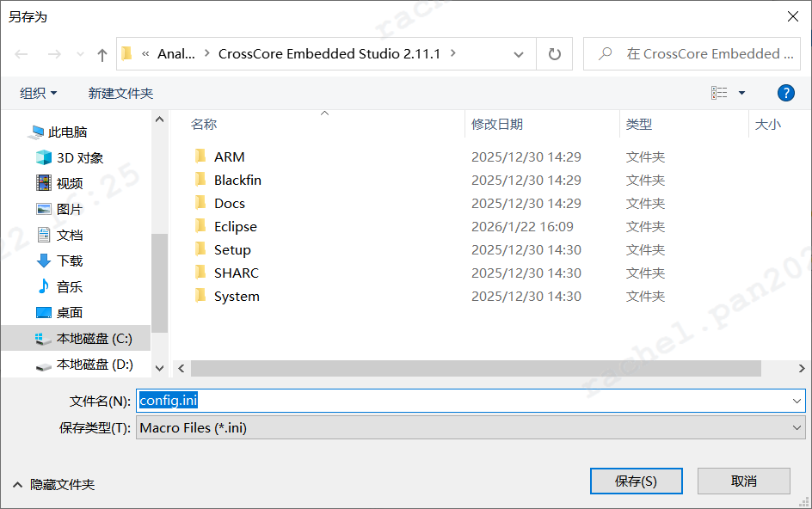Select the ARM folder
This screenshot has height=509, width=812.
(x=230, y=156)
